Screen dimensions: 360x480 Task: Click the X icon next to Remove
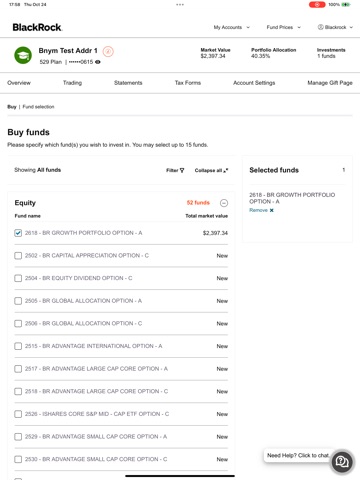(271, 210)
